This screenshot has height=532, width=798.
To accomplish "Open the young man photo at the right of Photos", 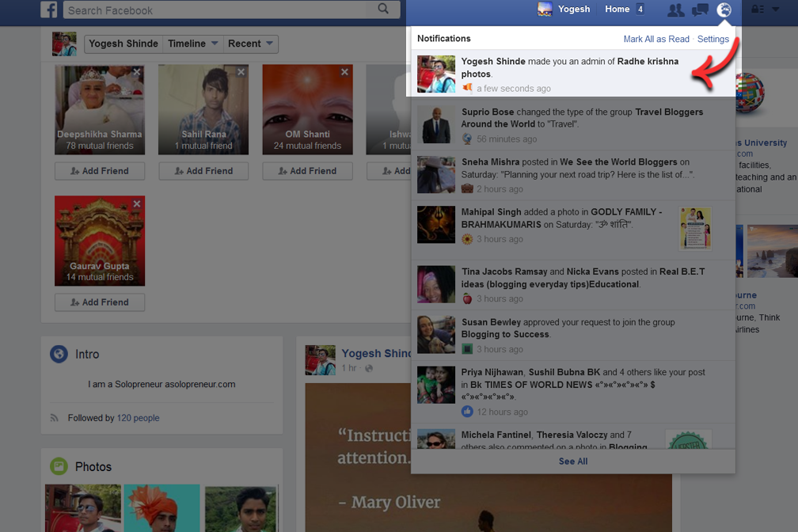I will [241, 508].
